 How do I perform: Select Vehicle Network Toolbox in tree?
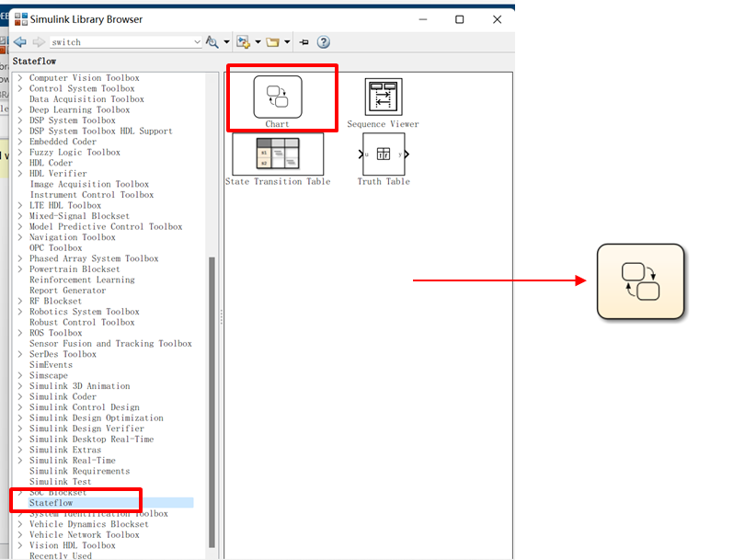[x=84, y=534]
